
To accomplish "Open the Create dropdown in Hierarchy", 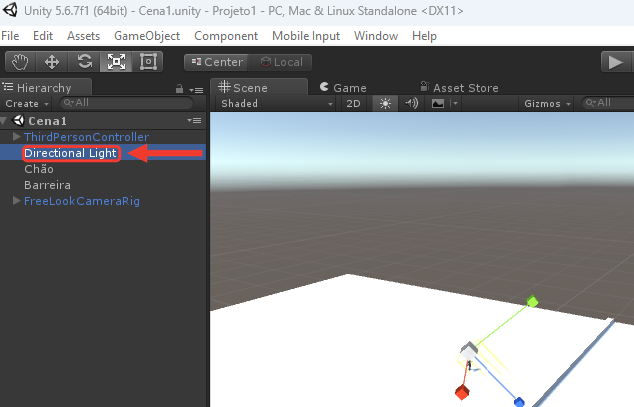I will 27,104.
